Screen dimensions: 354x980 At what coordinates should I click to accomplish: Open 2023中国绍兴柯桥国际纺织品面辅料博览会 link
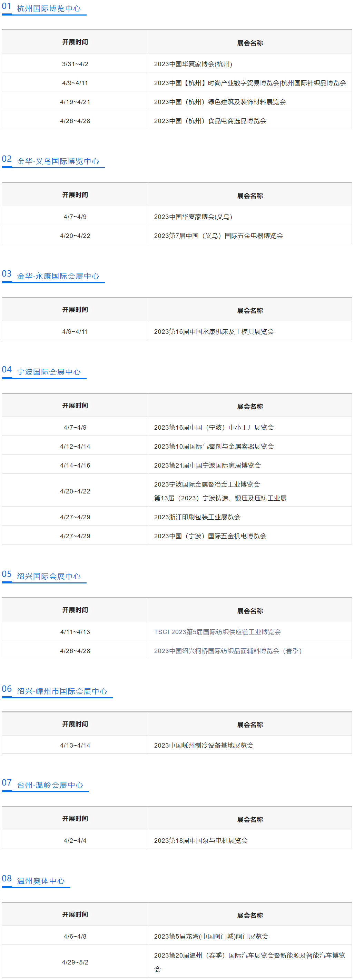tap(228, 651)
